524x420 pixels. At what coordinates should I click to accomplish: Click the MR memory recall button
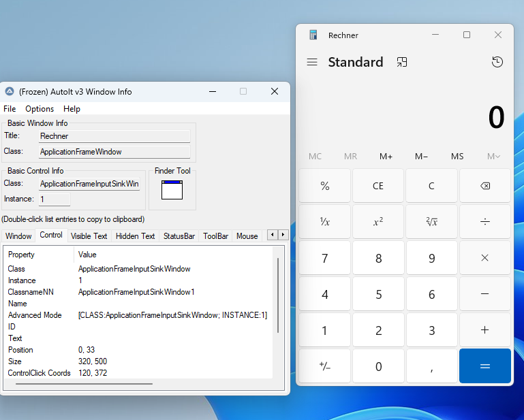[350, 157]
